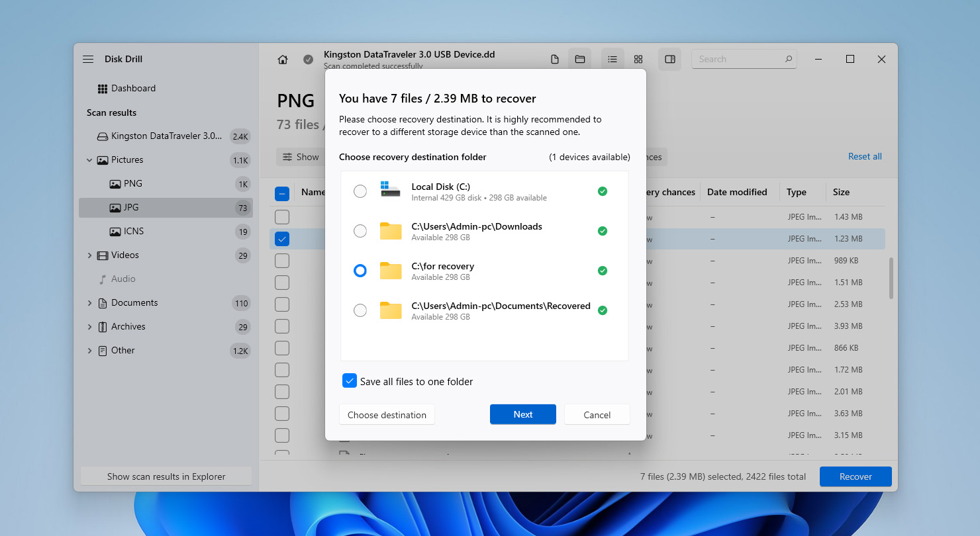This screenshot has width=980, height=536.
Task: Click the Choose destination button
Action: (387, 415)
